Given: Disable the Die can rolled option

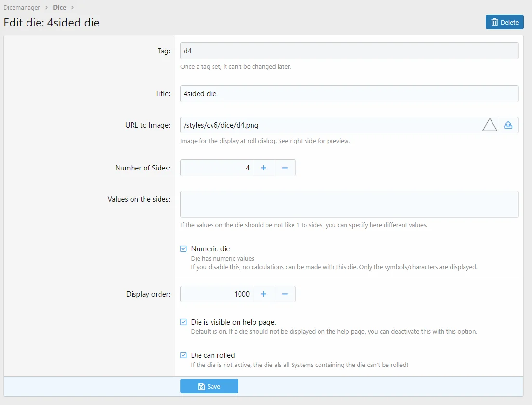Looking at the screenshot, I should 184,355.
